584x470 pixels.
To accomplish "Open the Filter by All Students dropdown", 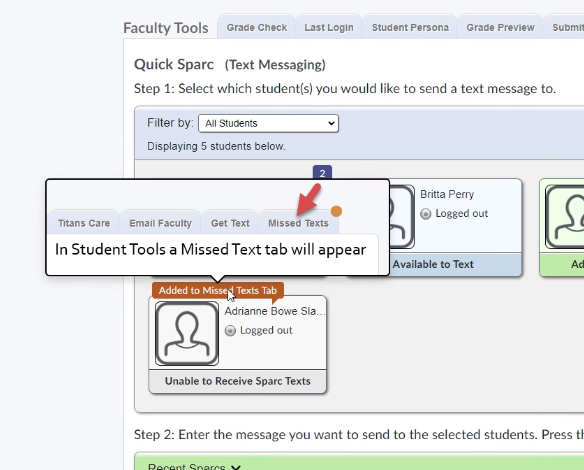I will (x=268, y=123).
